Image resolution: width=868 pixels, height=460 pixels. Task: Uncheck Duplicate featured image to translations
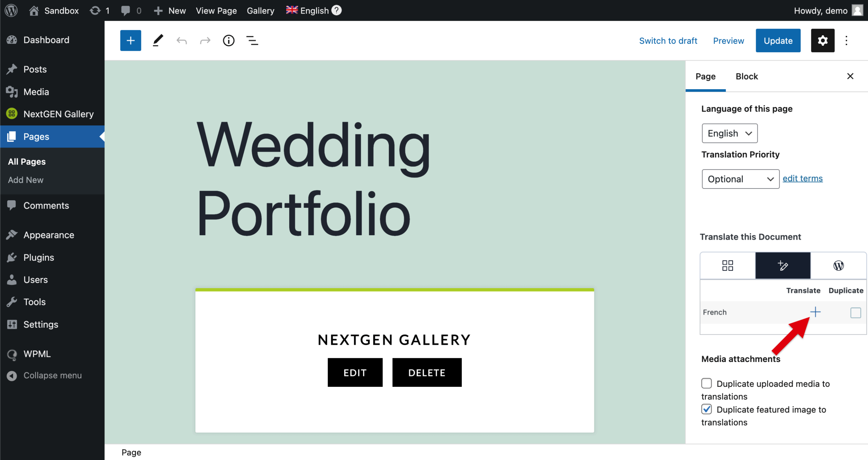tap(707, 409)
